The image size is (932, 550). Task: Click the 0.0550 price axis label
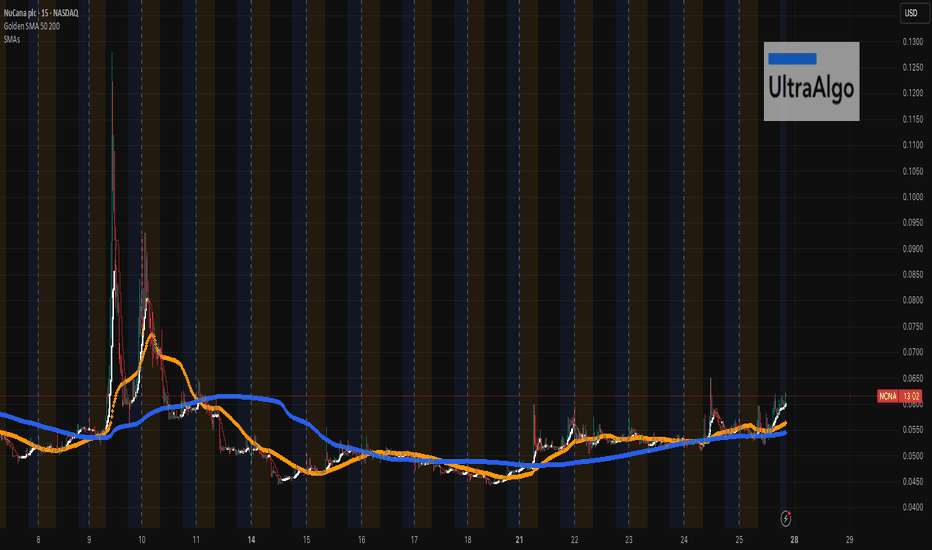click(912, 429)
